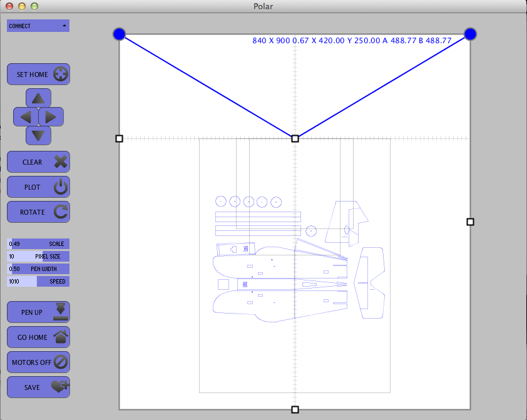Image resolution: width=527 pixels, height=420 pixels.
Task: Jog the plotter right with right arrow
Action: click(x=51, y=117)
